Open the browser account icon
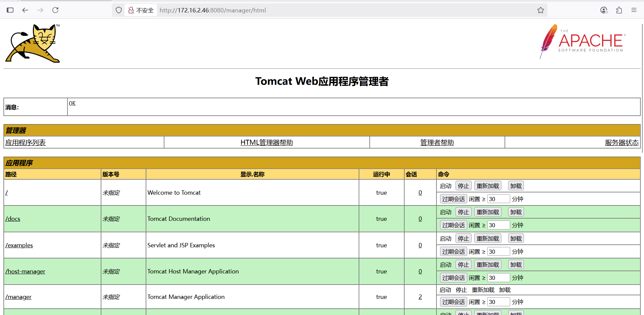 coord(604,10)
